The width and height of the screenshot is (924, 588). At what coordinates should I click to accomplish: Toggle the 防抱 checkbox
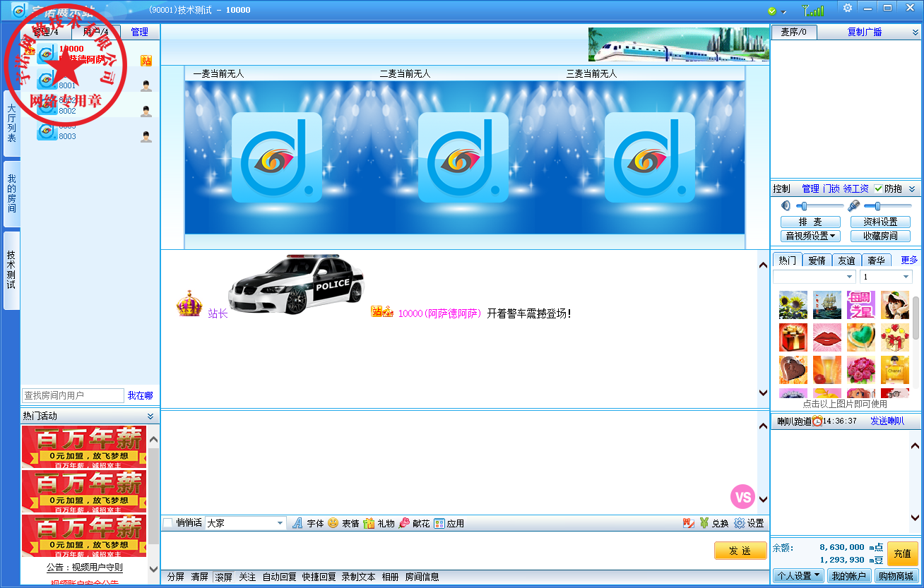pos(878,188)
